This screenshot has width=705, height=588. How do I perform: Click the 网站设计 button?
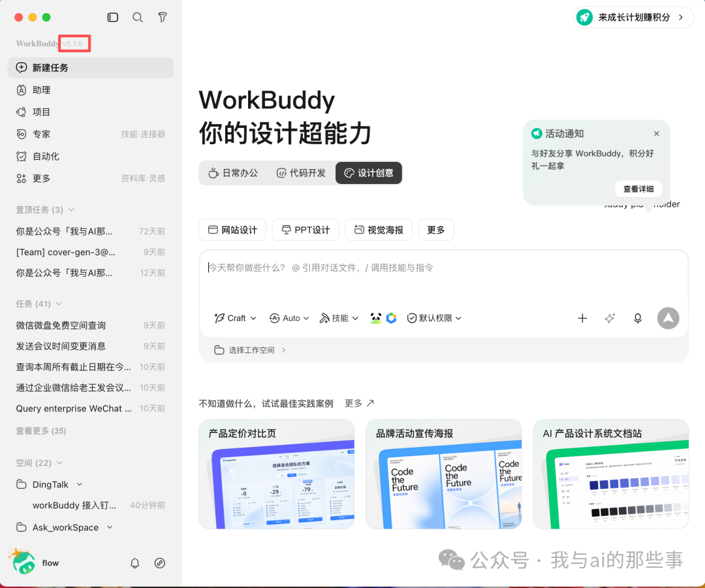coord(232,230)
